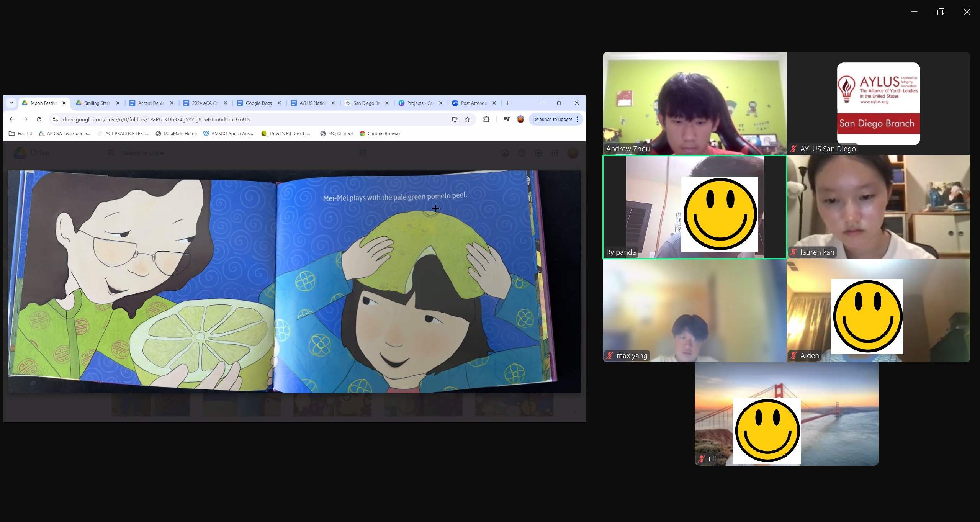Viewport: 980px width, 522px height.
Task: Open Chrome three-dot menu
Action: 577,119
